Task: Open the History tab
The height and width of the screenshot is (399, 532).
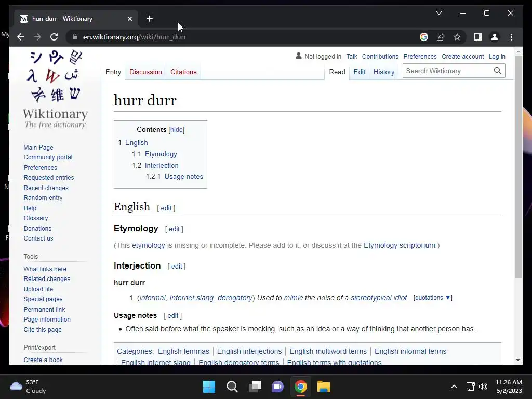Action: pos(384,72)
